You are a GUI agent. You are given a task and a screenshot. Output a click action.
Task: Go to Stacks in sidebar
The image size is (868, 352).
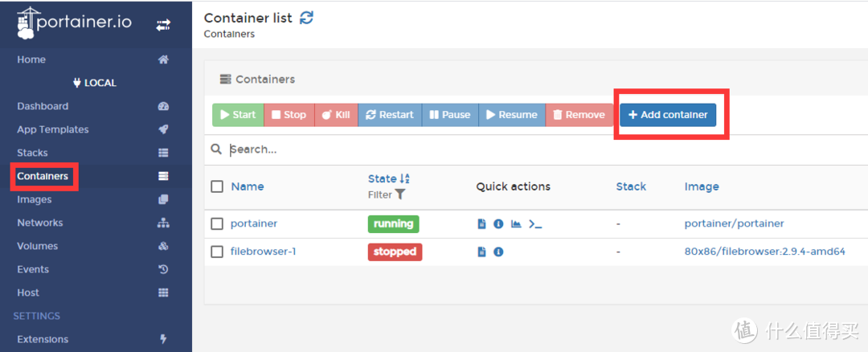click(x=32, y=153)
